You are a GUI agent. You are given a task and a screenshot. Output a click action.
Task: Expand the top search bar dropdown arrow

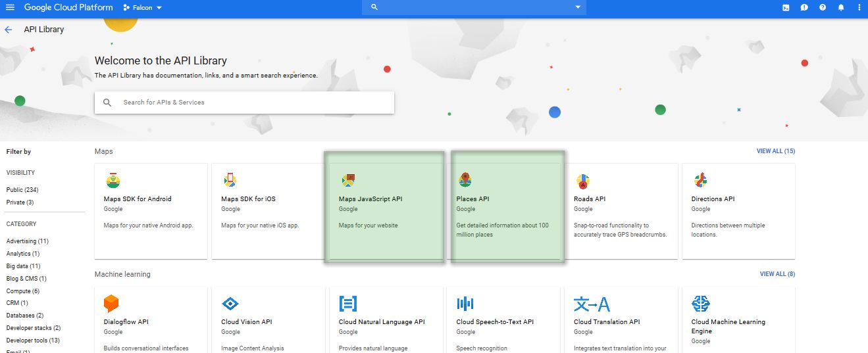point(578,7)
